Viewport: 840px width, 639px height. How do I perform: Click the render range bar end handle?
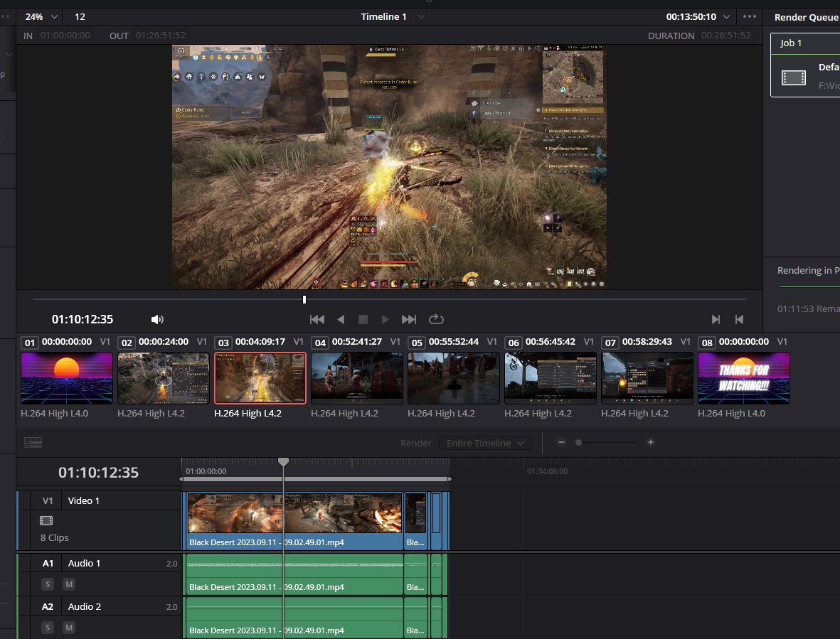point(449,479)
